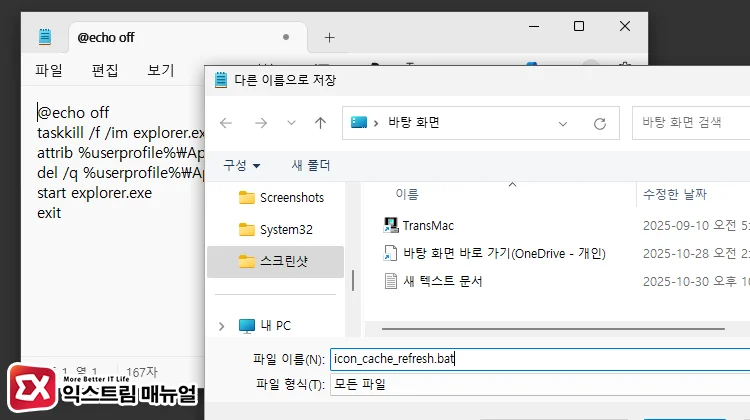Image resolution: width=750 pixels, height=420 pixels.
Task: Click the navigation pane vertical scrollbar
Action: (353, 280)
